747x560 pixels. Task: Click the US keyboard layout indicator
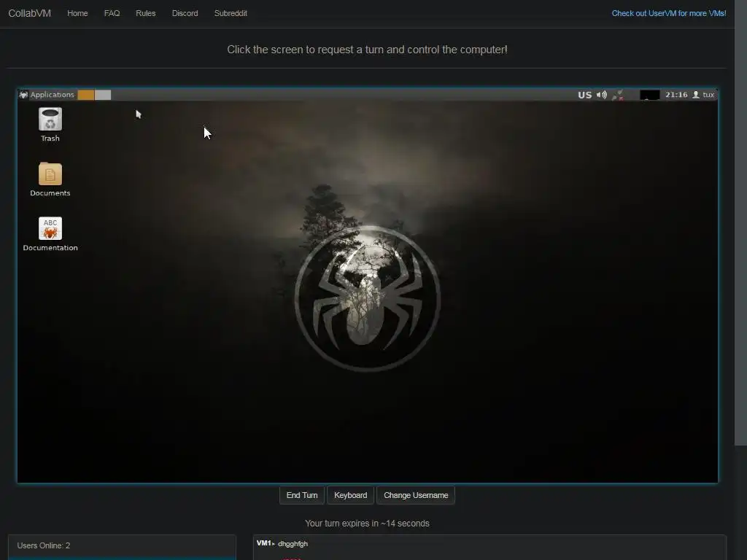coord(584,95)
